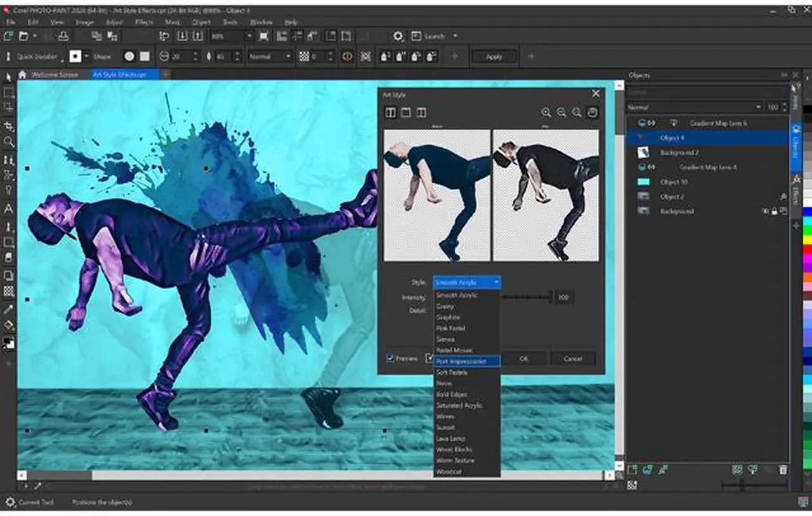Screen dimensions: 812x516
Task: Click the zoom-to-fit icon next to zoom level
Action: click(x=264, y=36)
